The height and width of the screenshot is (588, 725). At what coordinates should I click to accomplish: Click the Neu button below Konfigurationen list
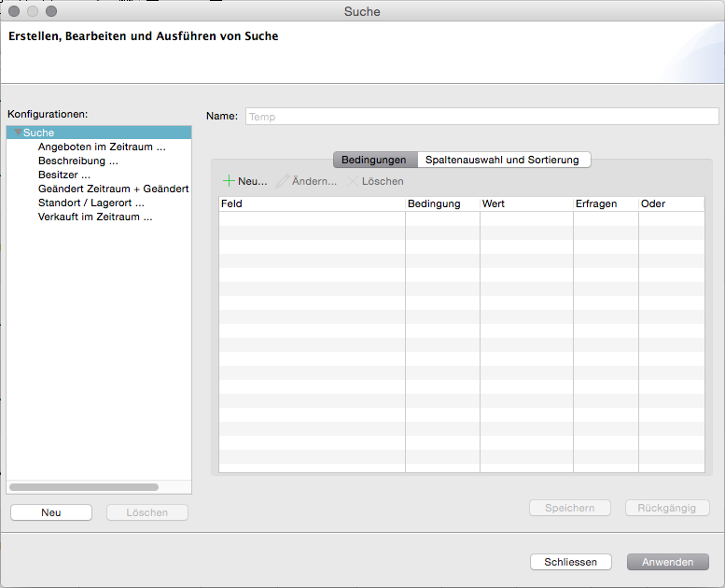click(x=51, y=512)
